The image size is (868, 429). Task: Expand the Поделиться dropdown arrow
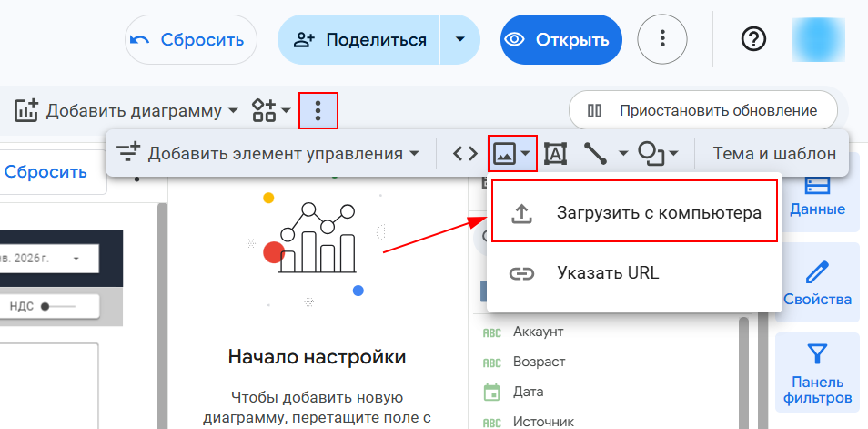(x=460, y=39)
